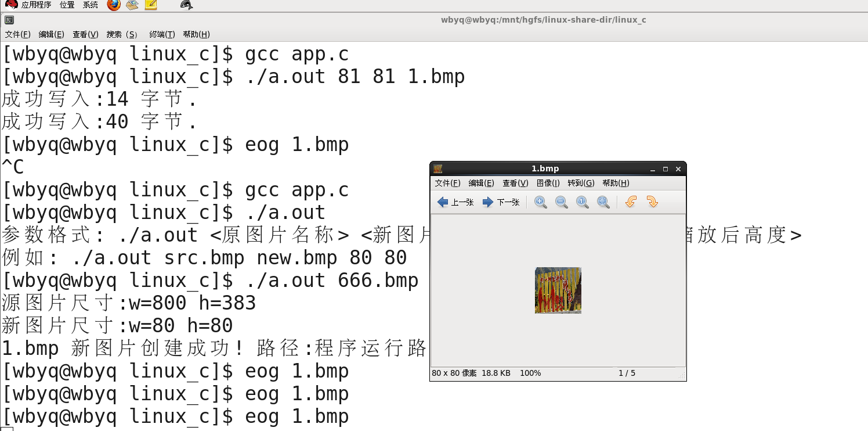Open the terminal's 编辑(E) menu
Image resolution: width=868 pixels, height=431 pixels.
[x=52, y=34]
